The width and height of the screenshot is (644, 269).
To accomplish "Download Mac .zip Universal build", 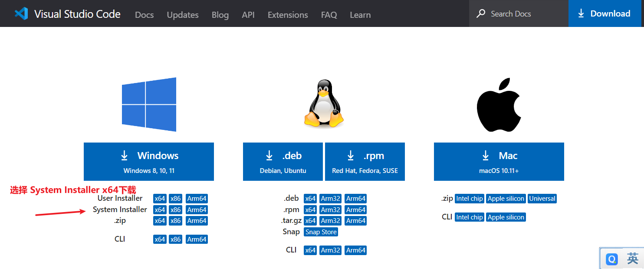I will pyautogui.click(x=542, y=199).
